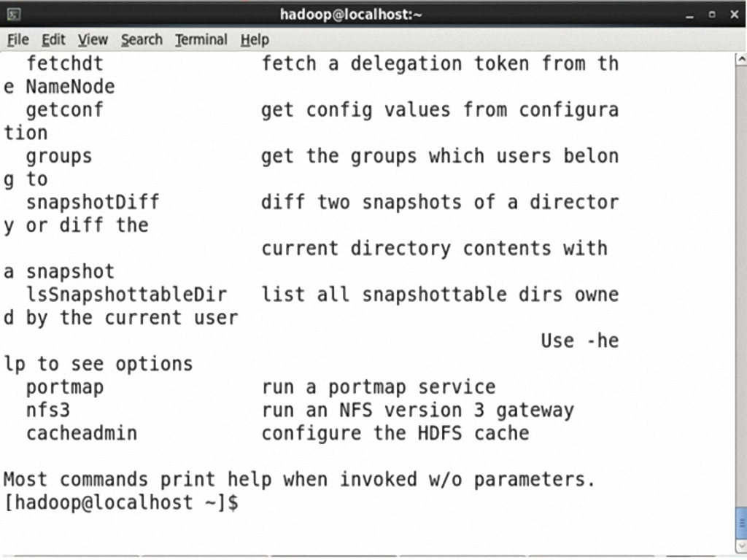Open the Search menu
The image size is (747, 560).
(142, 40)
